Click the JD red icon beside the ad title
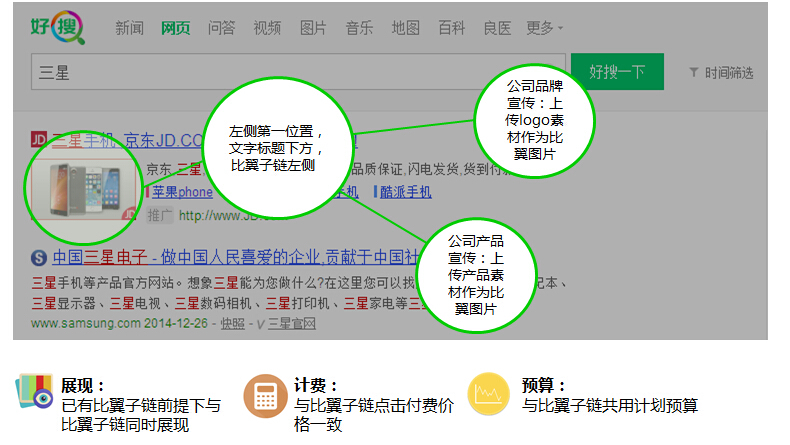Viewport: 790px width, 445px height. [39, 140]
